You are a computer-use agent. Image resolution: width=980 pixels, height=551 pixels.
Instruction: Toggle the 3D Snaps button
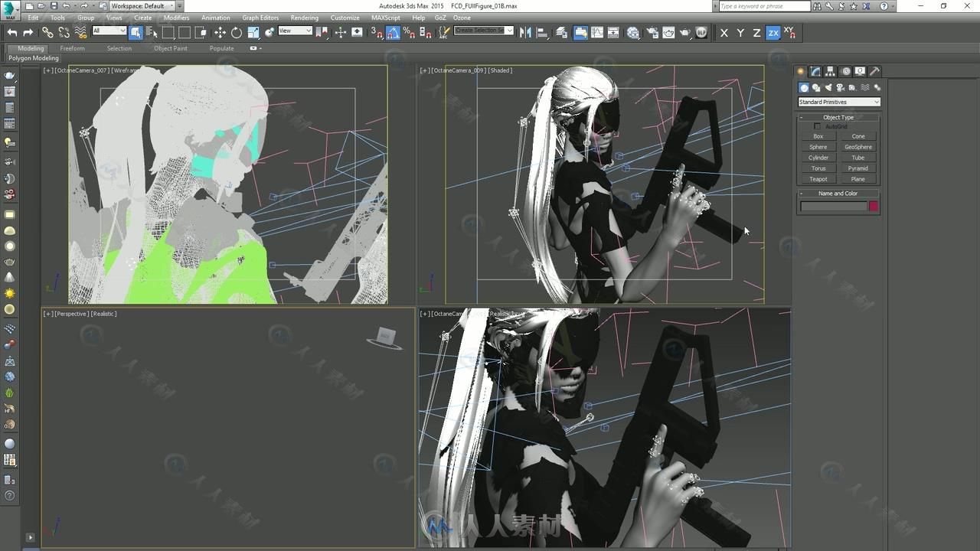pos(376,32)
